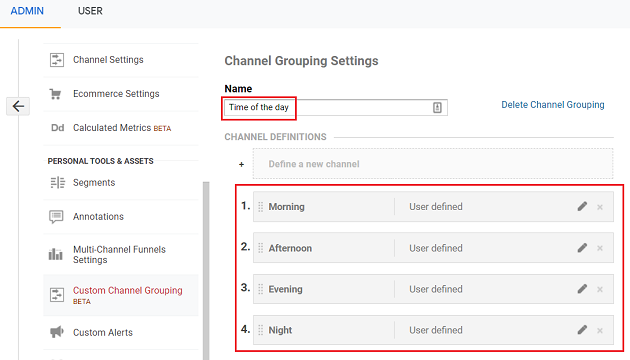Click the Name input field

click(x=336, y=108)
